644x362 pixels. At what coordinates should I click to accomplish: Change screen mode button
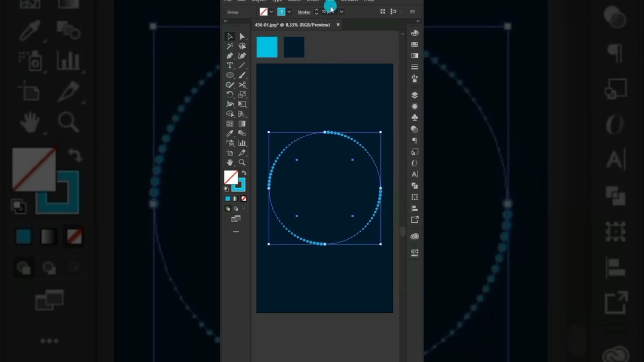236,219
